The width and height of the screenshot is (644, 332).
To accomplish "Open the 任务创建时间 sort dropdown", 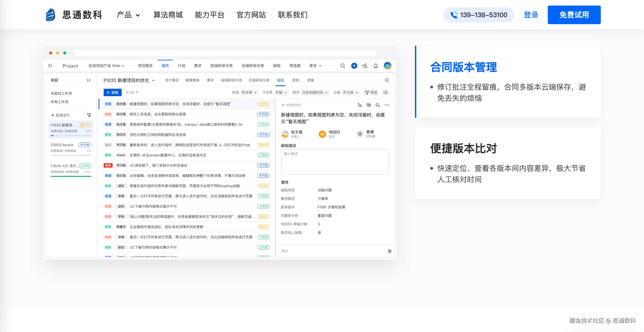I will pyautogui.click(x=315, y=92).
